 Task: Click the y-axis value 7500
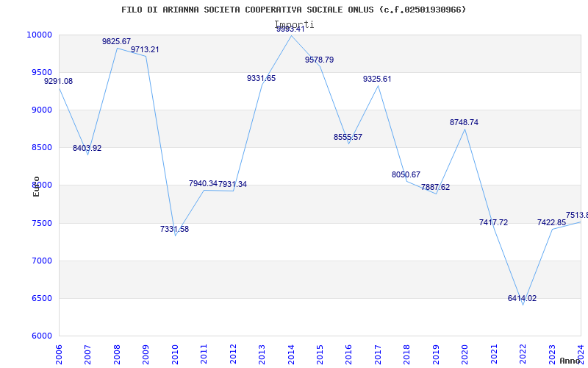41,224
